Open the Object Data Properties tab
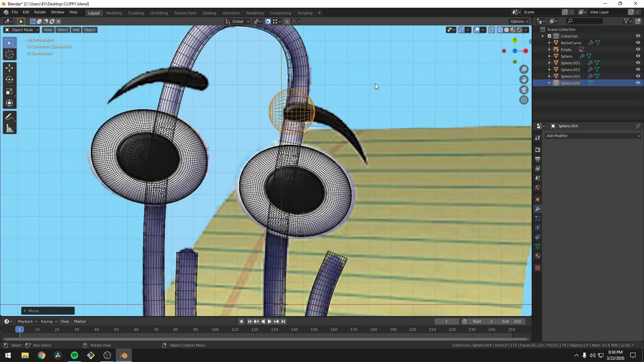The width and height of the screenshot is (644, 362). [x=538, y=246]
